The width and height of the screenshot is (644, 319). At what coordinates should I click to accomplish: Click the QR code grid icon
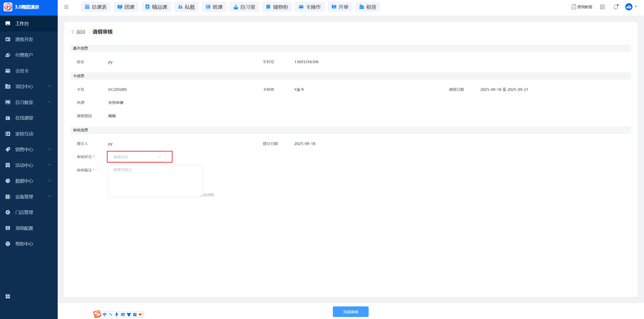602,7
